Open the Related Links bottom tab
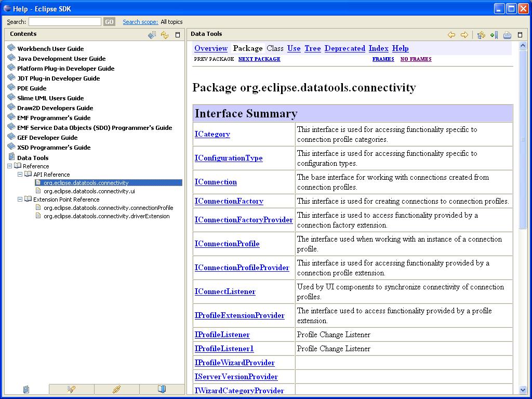The image size is (532, 399). [117, 389]
